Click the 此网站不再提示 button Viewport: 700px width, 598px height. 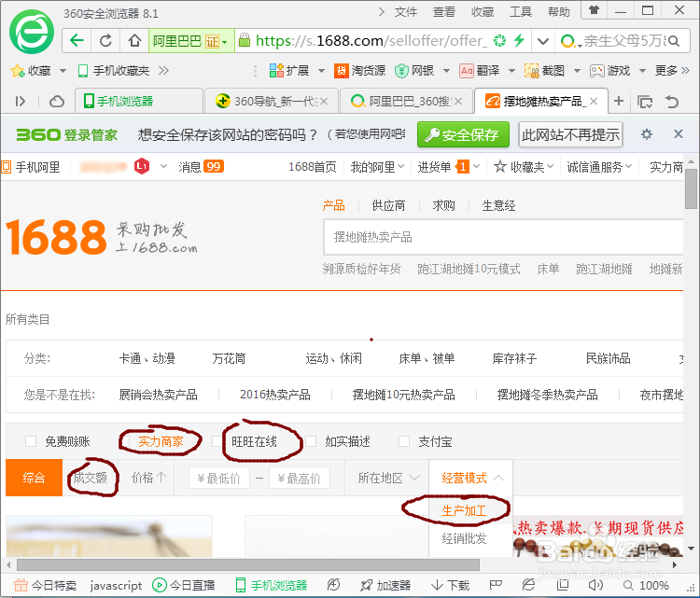(570, 134)
